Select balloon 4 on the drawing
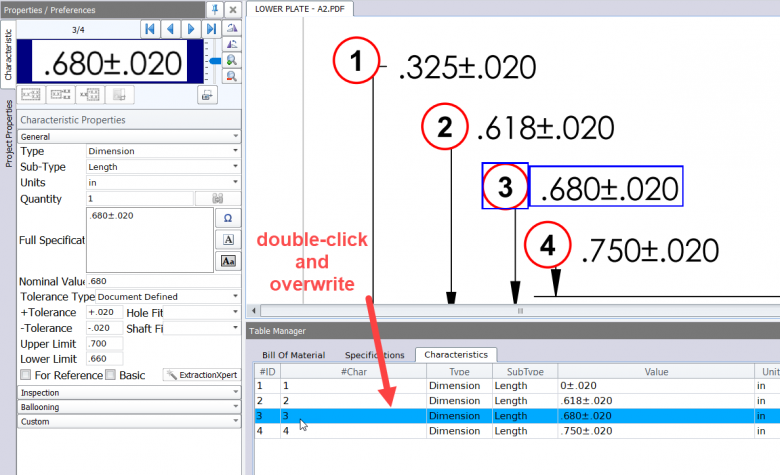 pyautogui.click(x=548, y=245)
